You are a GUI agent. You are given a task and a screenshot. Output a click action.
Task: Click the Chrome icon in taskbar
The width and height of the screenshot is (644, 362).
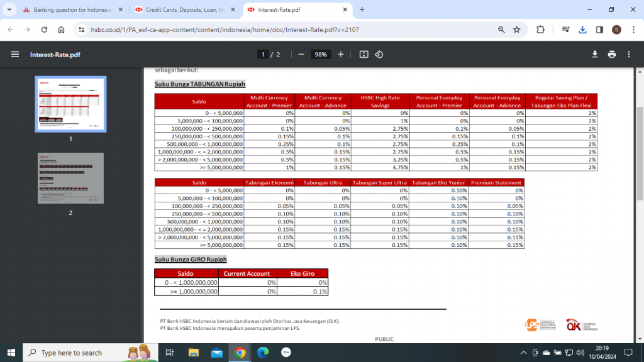point(240,353)
